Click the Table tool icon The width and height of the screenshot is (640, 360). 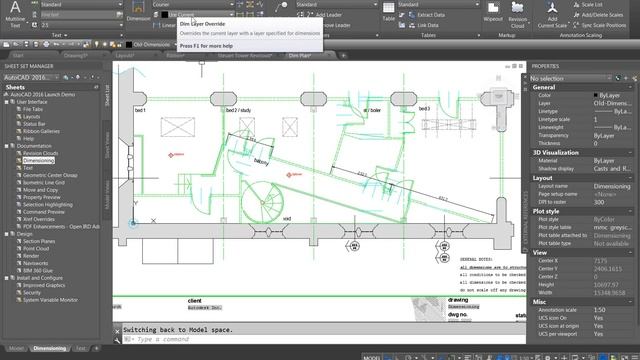(x=388, y=11)
